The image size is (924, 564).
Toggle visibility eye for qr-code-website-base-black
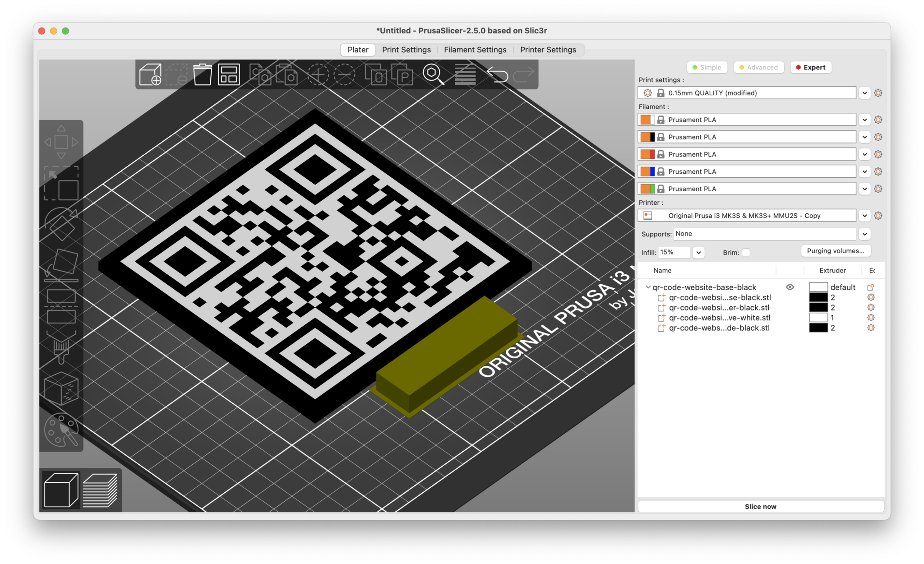coord(790,287)
